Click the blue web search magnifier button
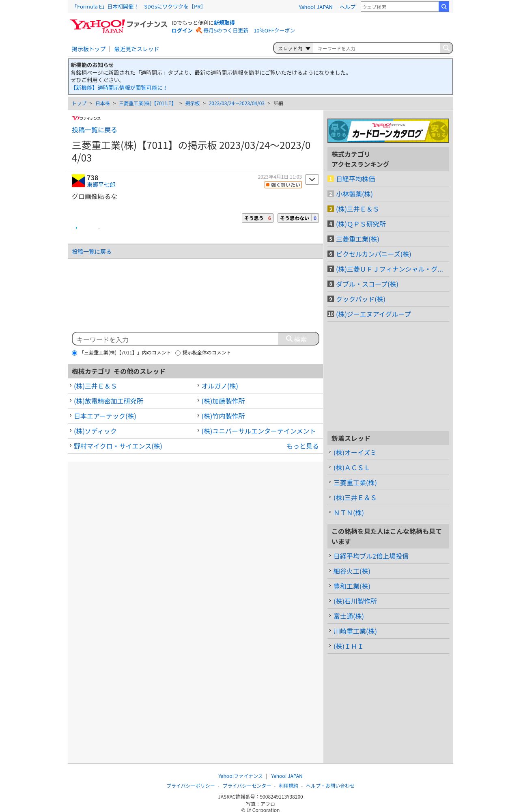Image resolution: width=521 pixels, height=812 pixels. point(444,6)
